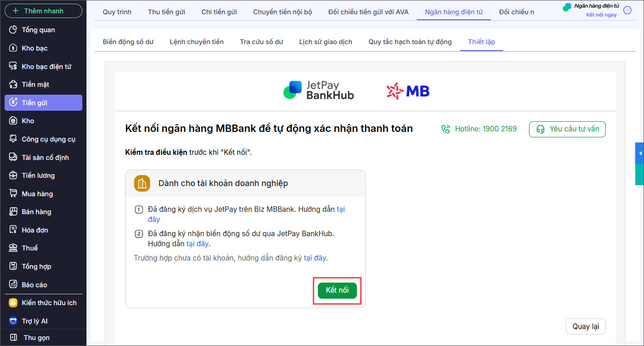Click the business account building icon

142,183
